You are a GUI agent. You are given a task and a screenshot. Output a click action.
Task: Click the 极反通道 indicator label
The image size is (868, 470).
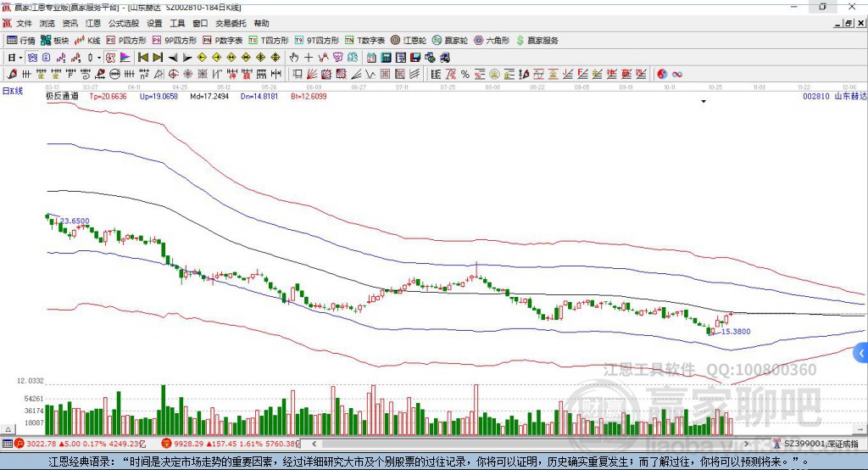point(62,97)
